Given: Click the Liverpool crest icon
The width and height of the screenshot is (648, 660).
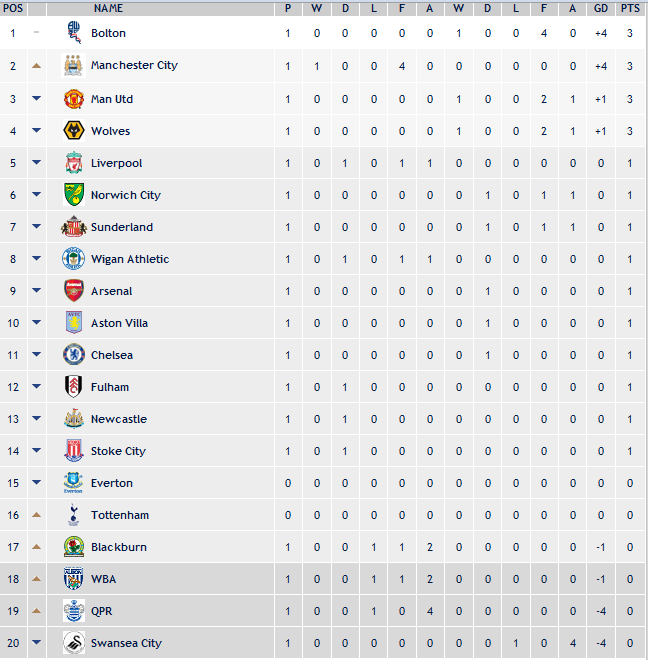Looking at the screenshot, I should tap(73, 163).
